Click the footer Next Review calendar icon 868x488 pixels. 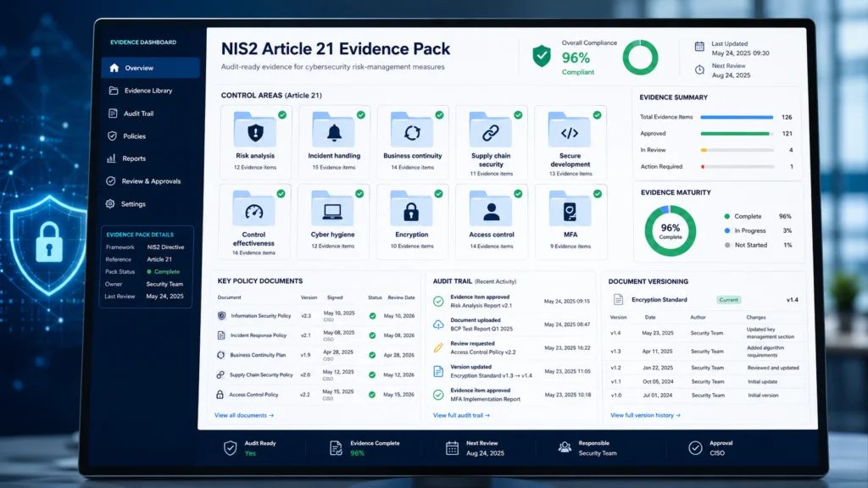point(453,447)
